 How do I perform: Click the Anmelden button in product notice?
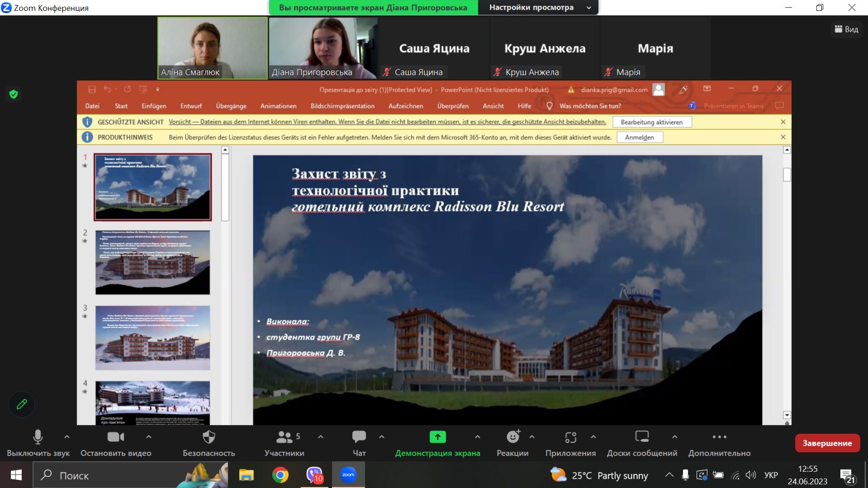640,137
